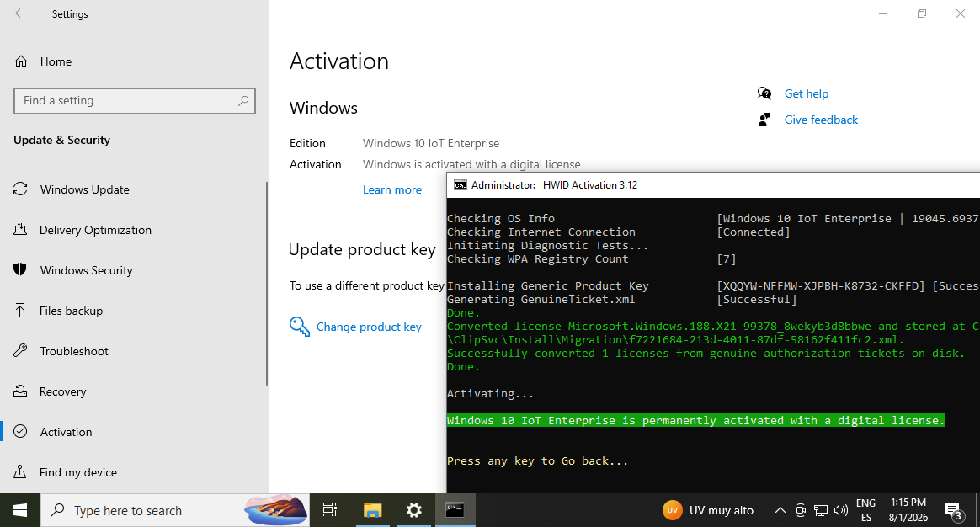Open the Windows Start menu
Viewport: 980px width, 527px height.
(x=20, y=510)
